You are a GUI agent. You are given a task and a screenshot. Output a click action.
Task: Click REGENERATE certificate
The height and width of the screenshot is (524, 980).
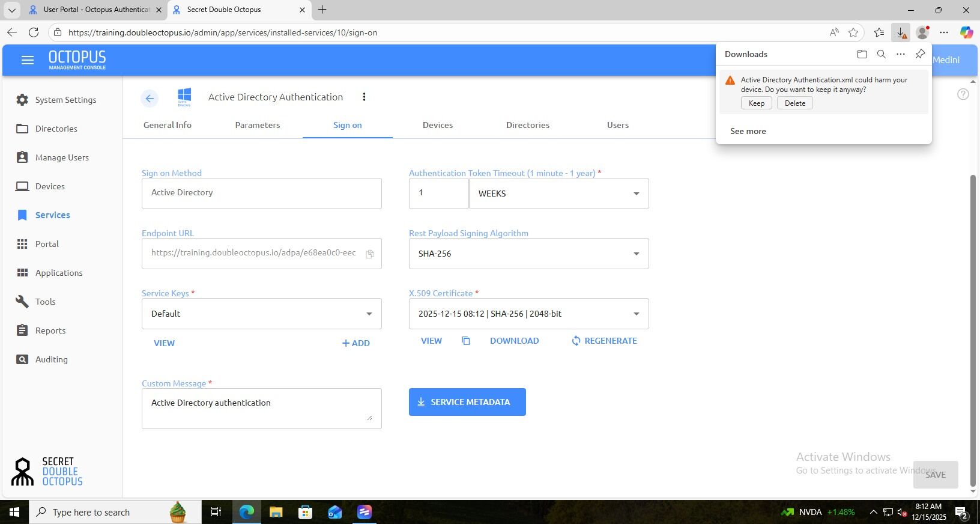click(x=604, y=341)
